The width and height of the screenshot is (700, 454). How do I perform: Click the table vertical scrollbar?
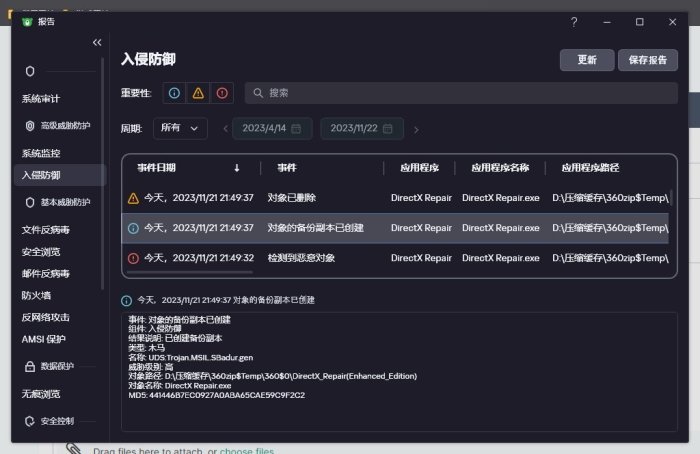pos(671,198)
